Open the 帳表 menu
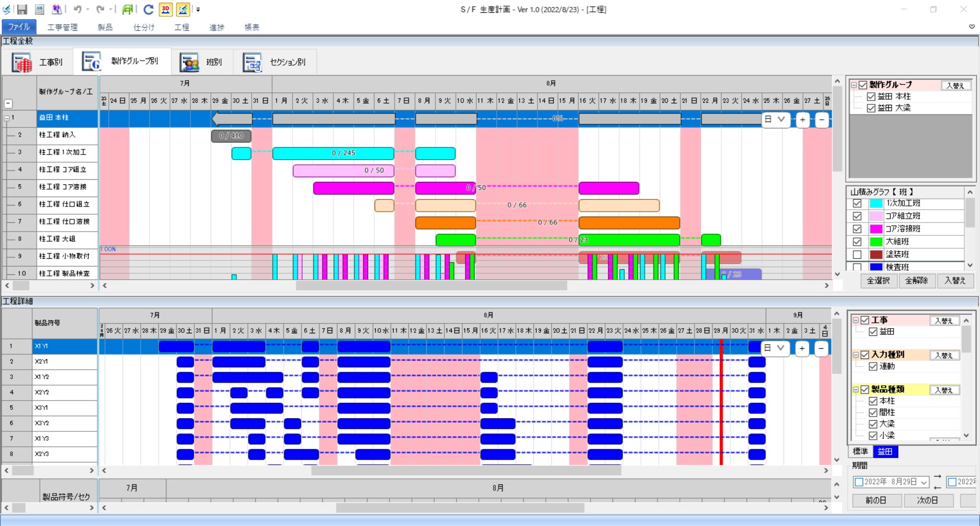This screenshot has height=526, width=980. tap(252, 27)
